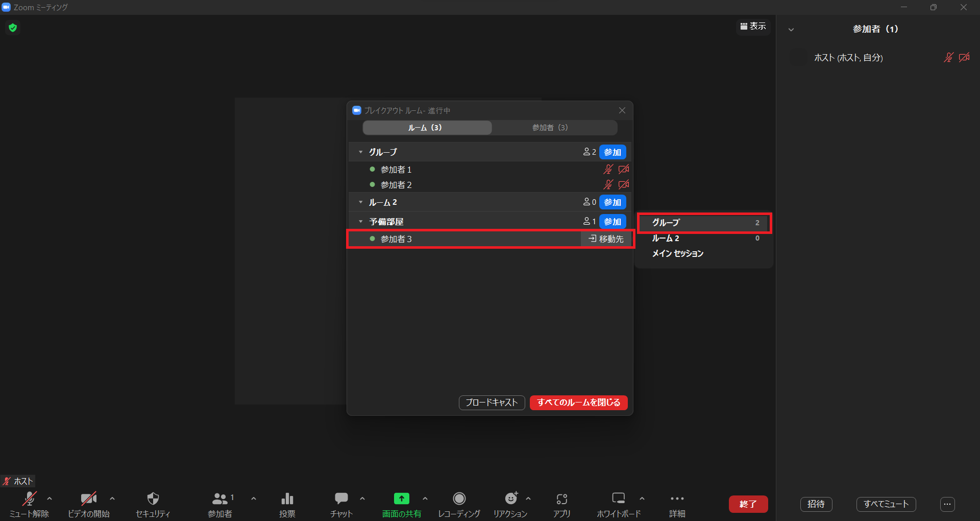Switch to the 参加者 (3) tab
The height and width of the screenshot is (521, 980).
pos(550,128)
